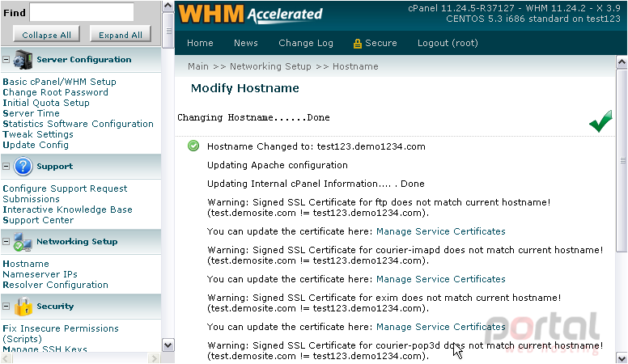Open Fix Insecure Permissions (Scripts)
The height and width of the screenshot is (364, 628).
coord(61,333)
